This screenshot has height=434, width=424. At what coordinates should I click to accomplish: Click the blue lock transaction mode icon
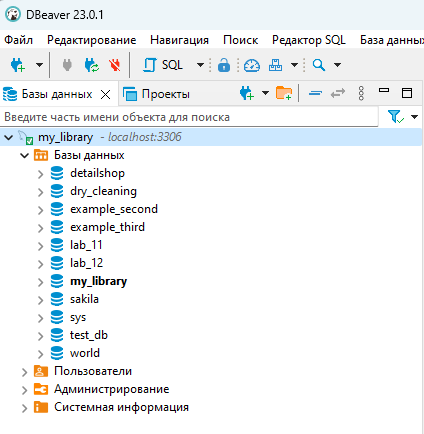point(224,65)
